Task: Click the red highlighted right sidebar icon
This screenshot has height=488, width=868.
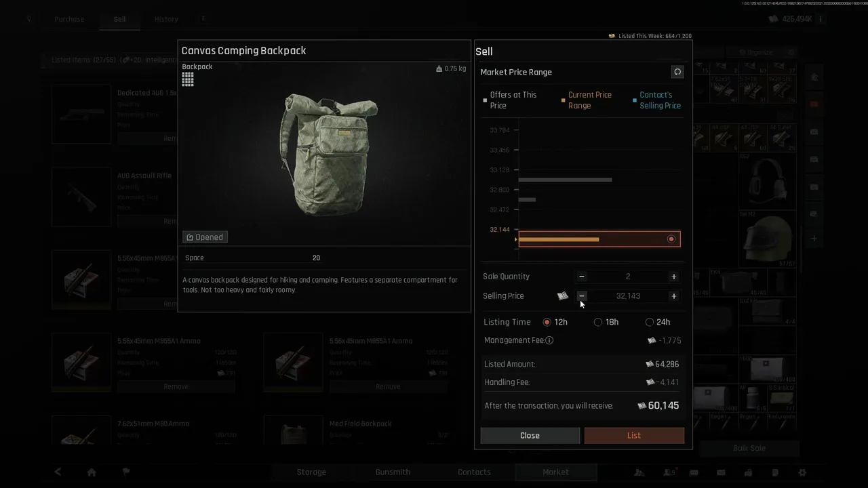Action: (x=814, y=104)
